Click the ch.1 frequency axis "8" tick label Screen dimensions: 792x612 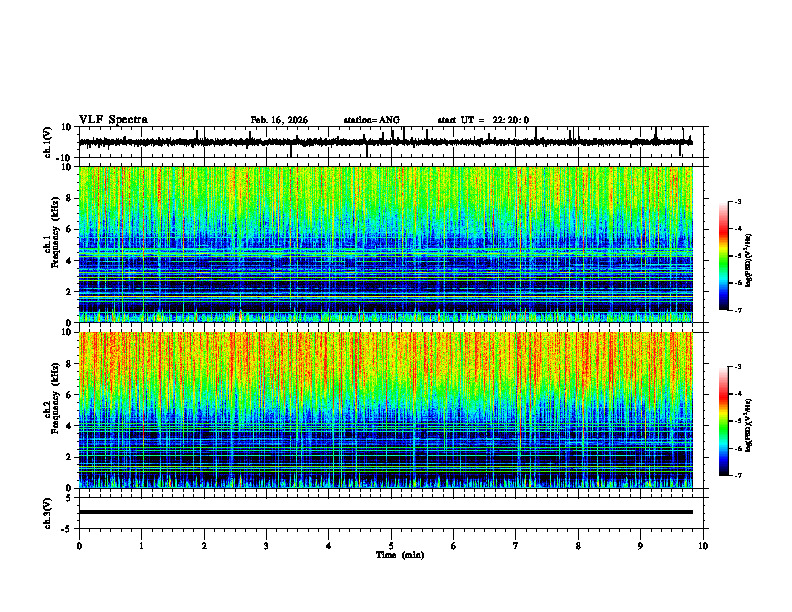click(x=69, y=198)
